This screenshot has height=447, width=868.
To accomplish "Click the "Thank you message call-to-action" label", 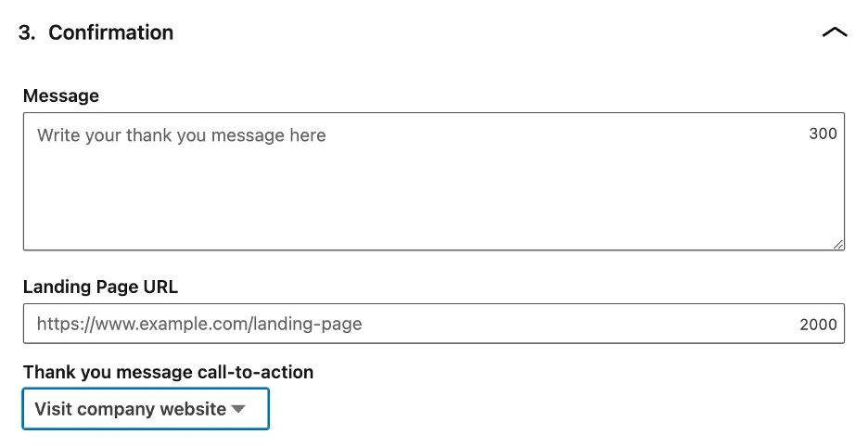I will coord(168,372).
